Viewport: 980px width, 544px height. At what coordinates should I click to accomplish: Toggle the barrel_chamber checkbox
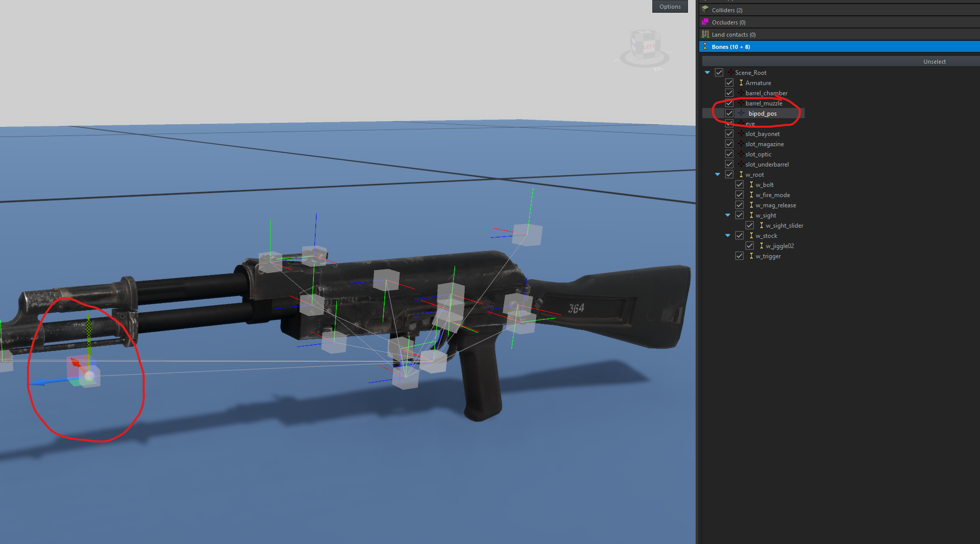[x=729, y=93]
